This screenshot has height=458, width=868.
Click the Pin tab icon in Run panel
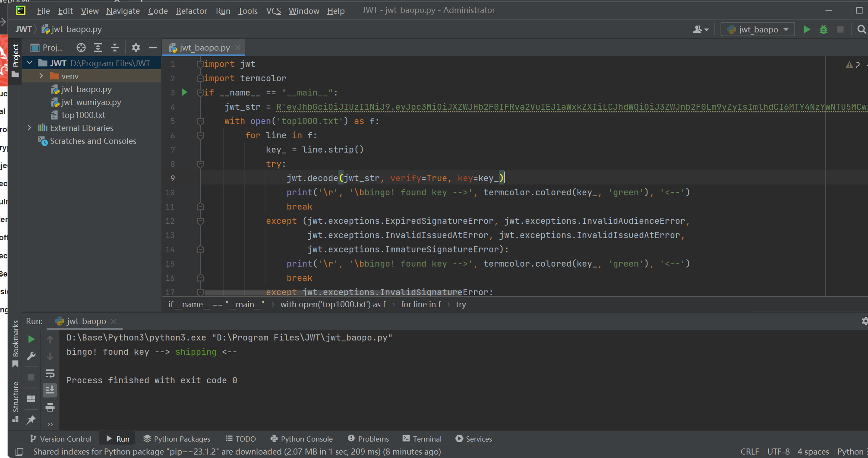31,420
